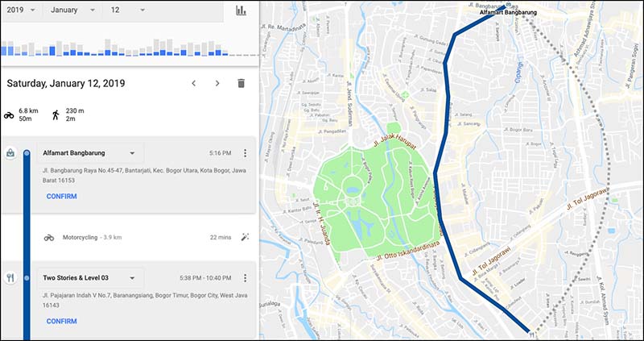This screenshot has width=644, height=341.
Task: Toggle the bar chart histogram icon
Action: (241, 10)
